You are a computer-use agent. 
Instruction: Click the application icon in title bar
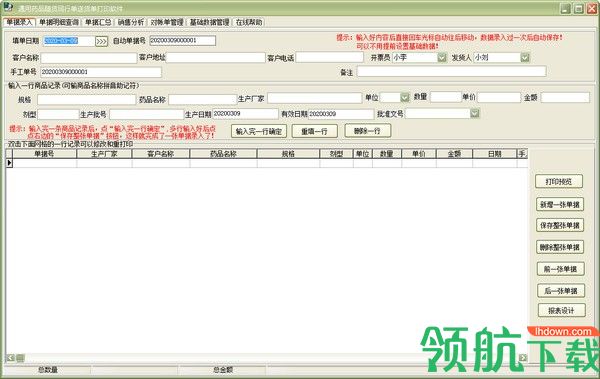[8, 7]
